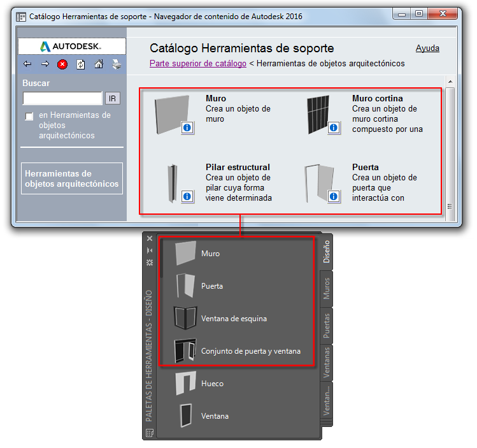Viewport: 477px width, 448px height.
Task: Go forward with the right arrow icon
Action: point(45,64)
